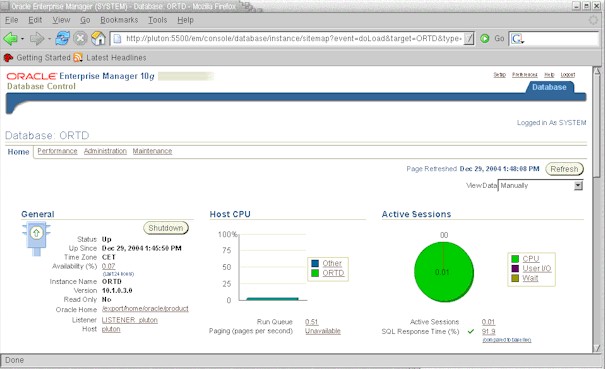Open the browser home page icon
The width and height of the screenshot is (606, 369).
[98, 39]
